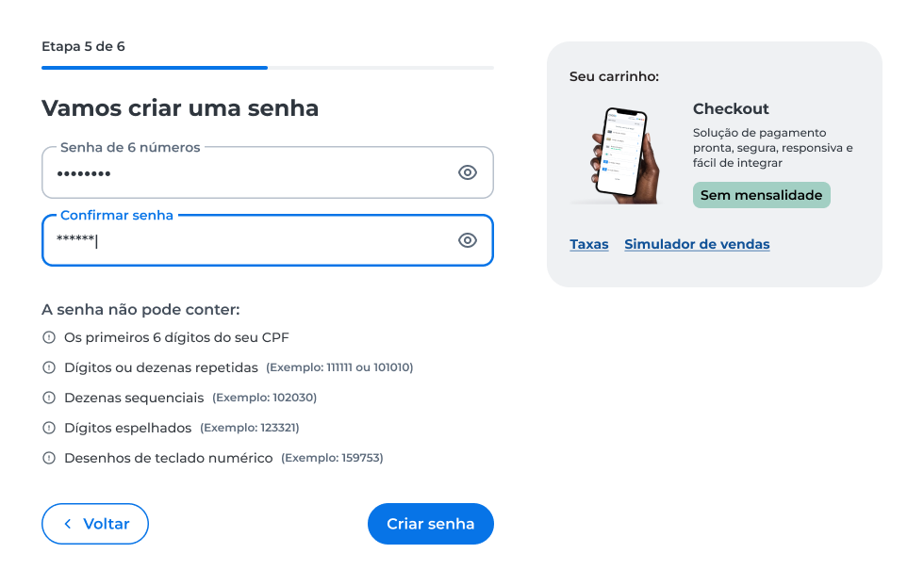Focus the Confirmar senha input field
Viewport: 924px width, 586px height.
tap(268, 240)
